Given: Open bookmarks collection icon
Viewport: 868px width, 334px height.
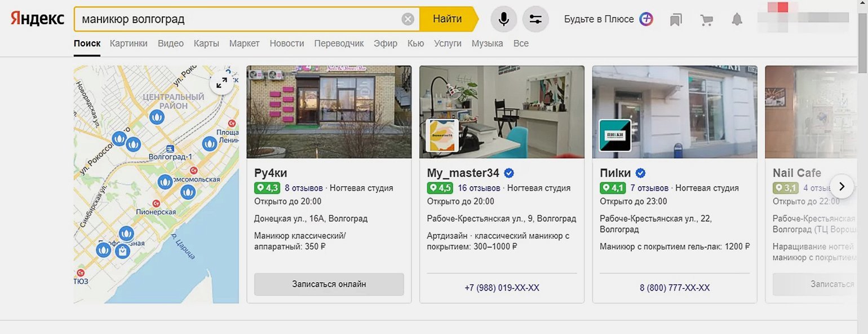Looking at the screenshot, I should click(x=676, y=20).
